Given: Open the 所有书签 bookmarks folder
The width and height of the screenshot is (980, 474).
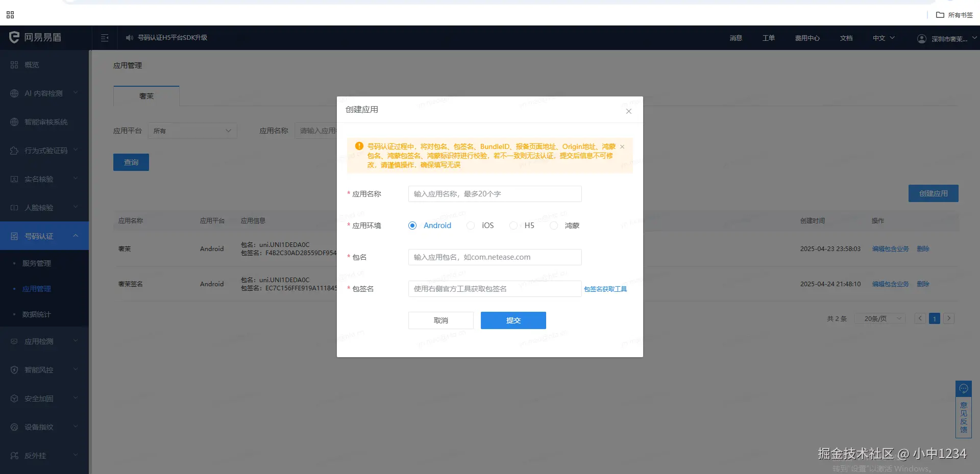Looking at the screenshot, I should pos(954,15).
